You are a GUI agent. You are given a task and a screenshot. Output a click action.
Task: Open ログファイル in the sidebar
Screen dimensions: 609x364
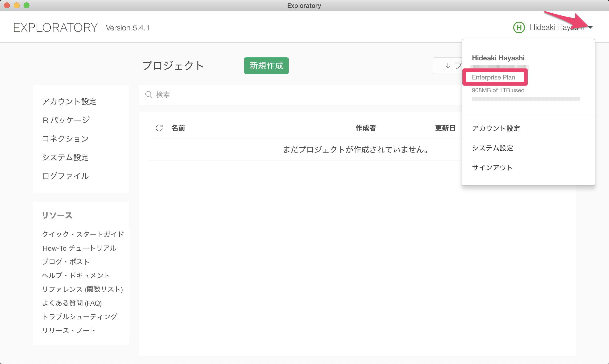65,176
